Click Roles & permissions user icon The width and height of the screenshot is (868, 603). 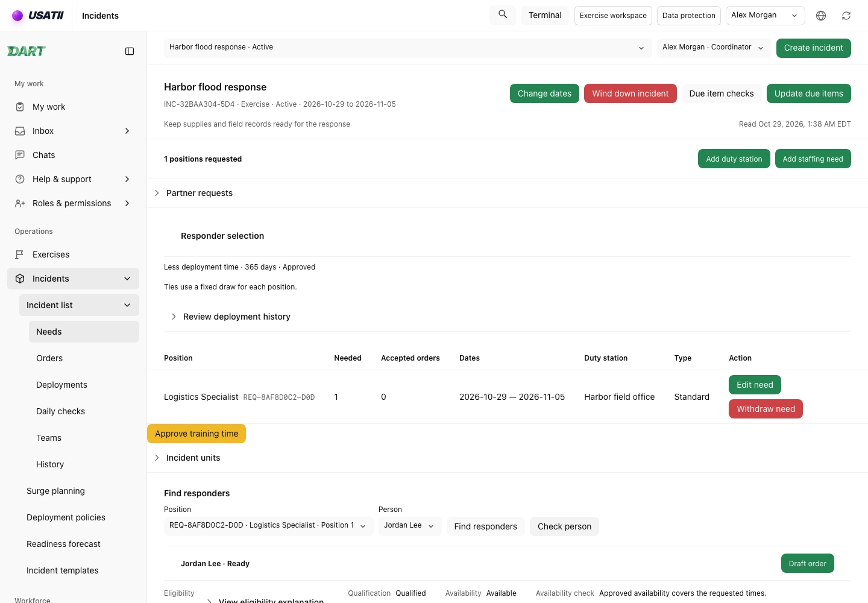[x=20, y=203]
